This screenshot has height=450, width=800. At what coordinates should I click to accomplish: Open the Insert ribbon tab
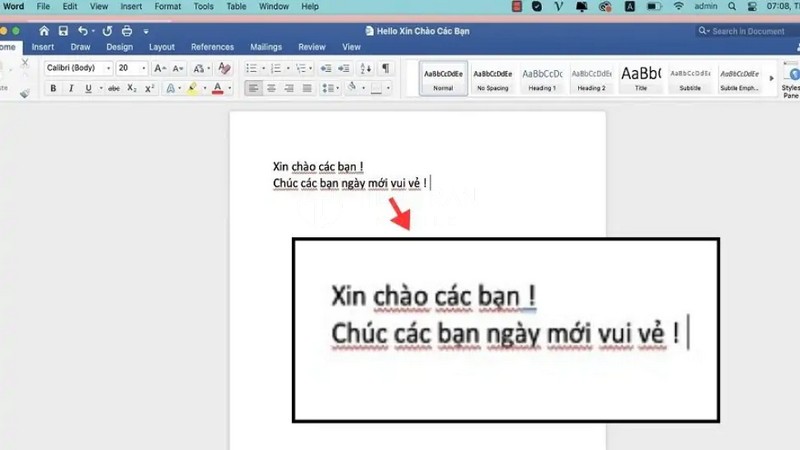[43, 47]
